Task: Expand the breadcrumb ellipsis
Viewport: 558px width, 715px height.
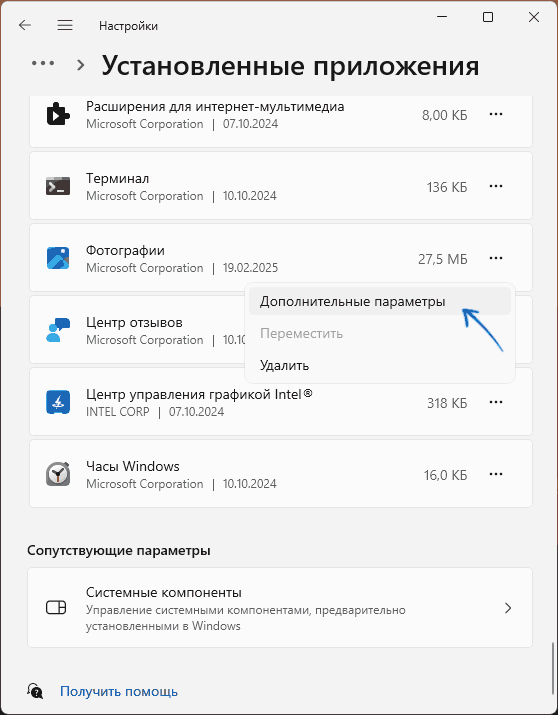Action: (43, 63)
